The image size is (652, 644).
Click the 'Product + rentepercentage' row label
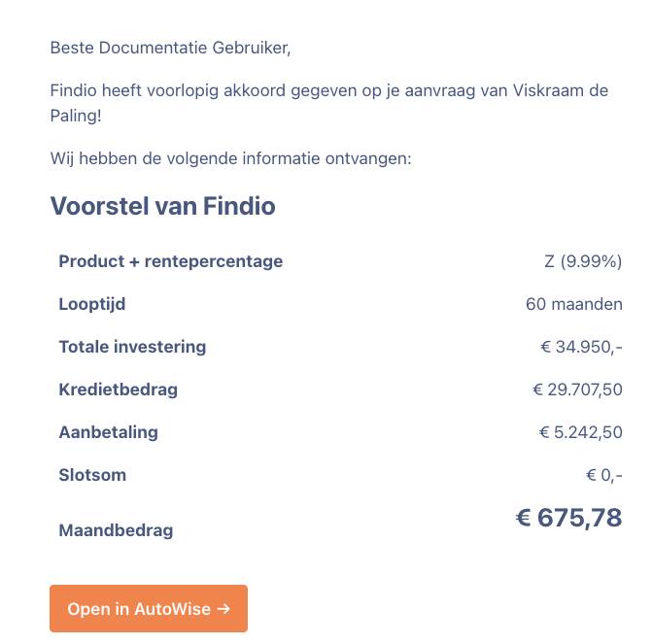coord(170,261)
